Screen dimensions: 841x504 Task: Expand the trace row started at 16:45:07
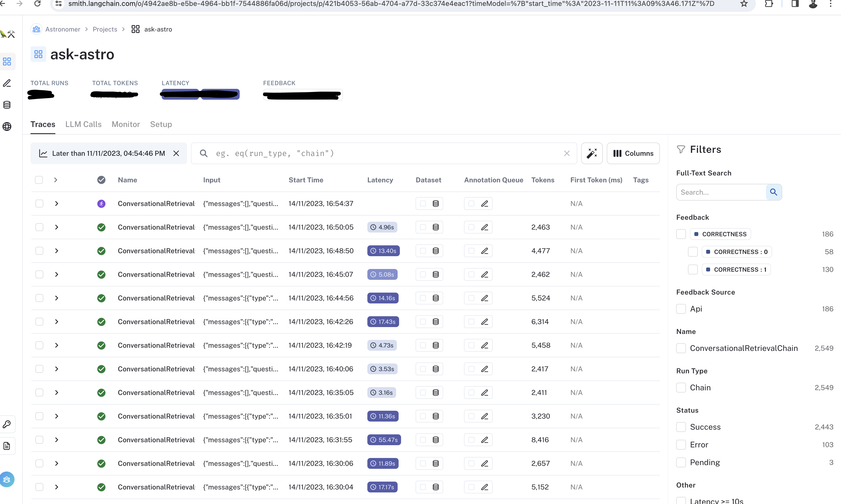pos(57,274)
